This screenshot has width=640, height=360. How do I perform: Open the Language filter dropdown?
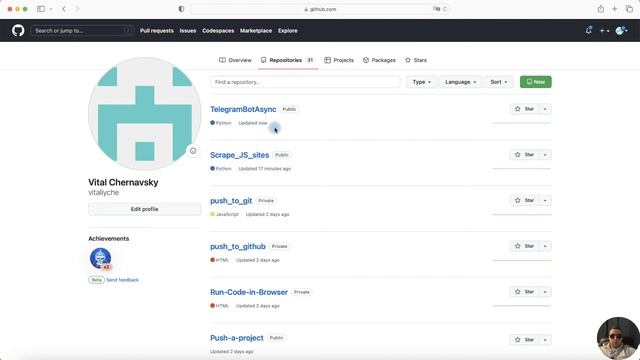pos(461,82)
